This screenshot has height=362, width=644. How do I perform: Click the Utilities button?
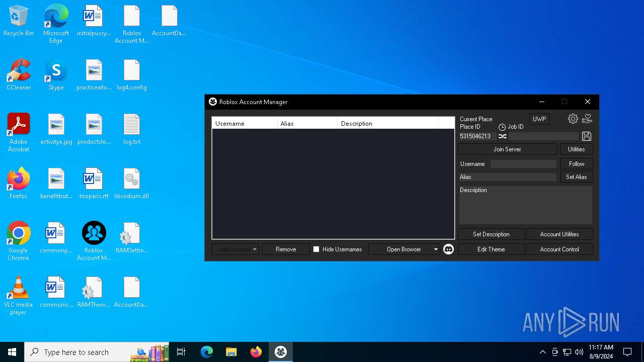(577, 149)
